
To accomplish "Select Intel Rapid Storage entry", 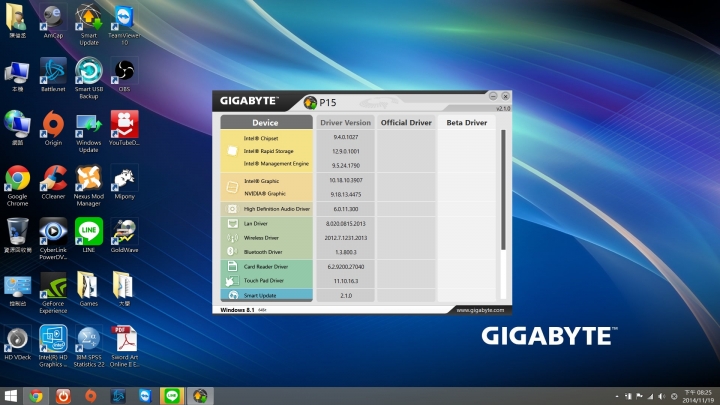I will click(269, 151).
